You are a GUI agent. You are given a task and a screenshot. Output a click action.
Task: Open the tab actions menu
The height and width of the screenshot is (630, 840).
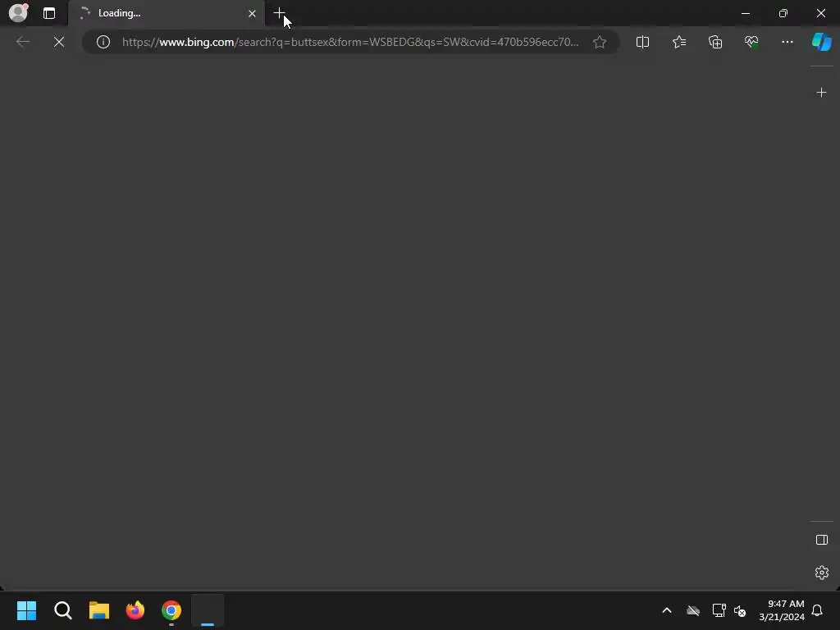tap(49, 13)
